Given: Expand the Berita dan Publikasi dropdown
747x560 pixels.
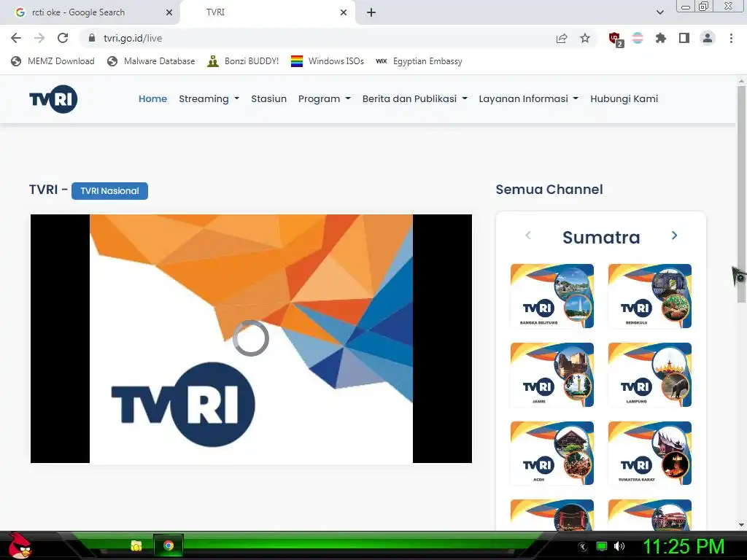Looking at the screenshot, I should 414,98.
